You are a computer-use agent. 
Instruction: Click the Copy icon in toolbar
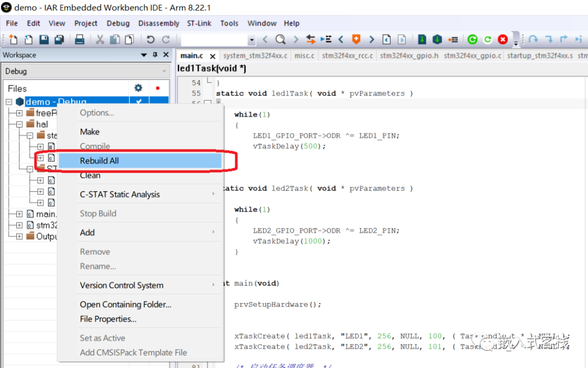pyautogui.click(x=115, y=39)
